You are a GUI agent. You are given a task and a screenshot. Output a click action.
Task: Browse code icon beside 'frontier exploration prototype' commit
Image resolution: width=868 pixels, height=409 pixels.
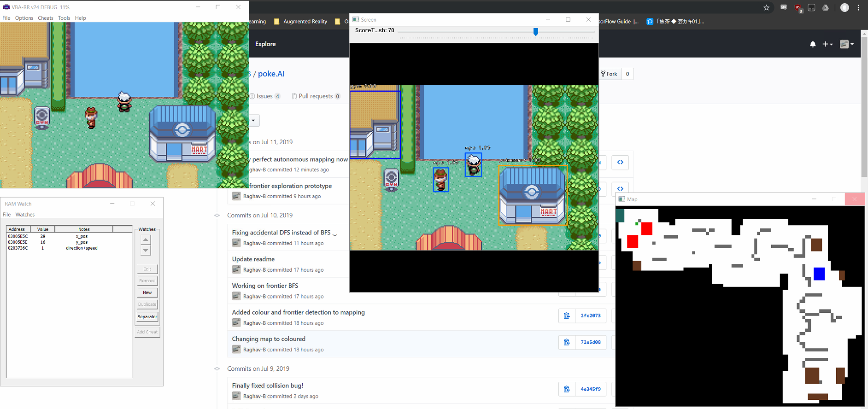(620, 188)
